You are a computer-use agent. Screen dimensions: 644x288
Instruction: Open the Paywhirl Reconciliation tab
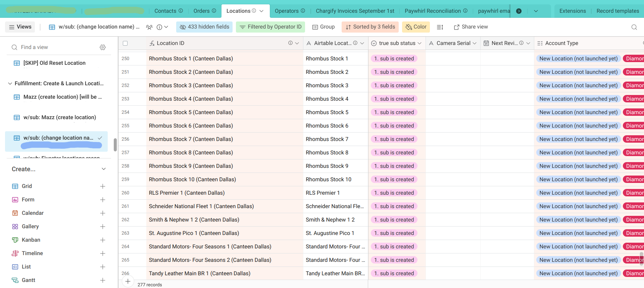[436, 11]
